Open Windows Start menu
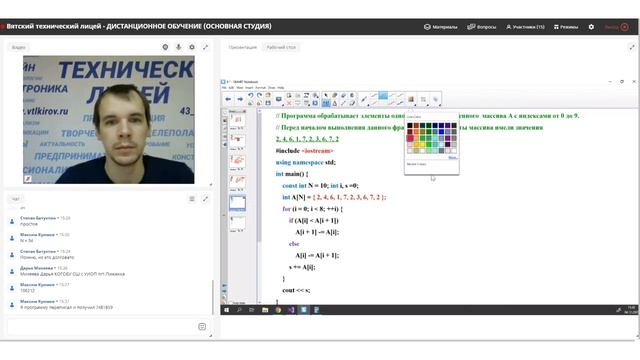The height and width of the screenshot is (360, 640). pyautogui.click(x=227, y=310)
